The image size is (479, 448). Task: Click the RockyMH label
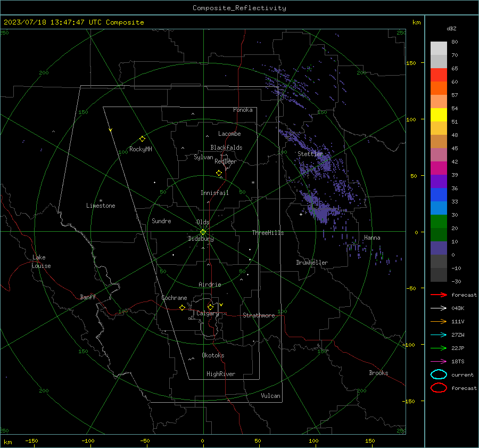141,149
